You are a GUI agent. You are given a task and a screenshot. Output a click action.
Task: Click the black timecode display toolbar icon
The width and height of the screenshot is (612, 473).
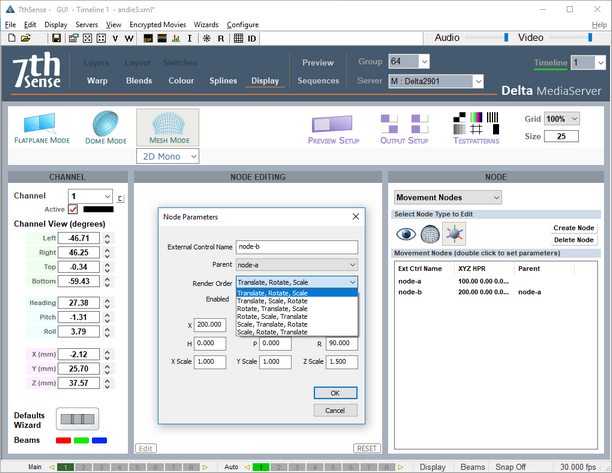[x=148, y=39]
